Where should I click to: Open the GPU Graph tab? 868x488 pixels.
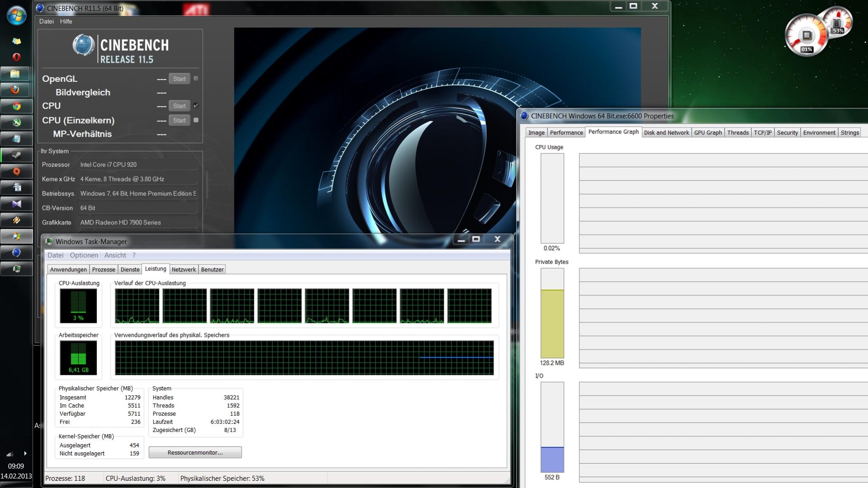708,133
